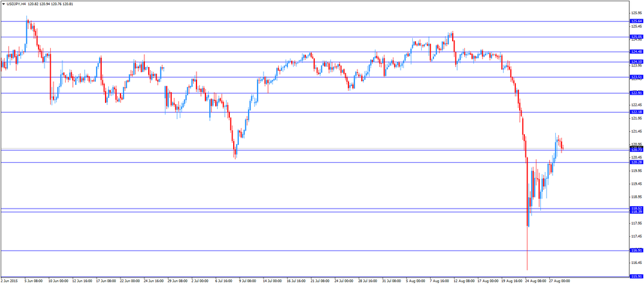Select the 125.64 horizontal line price label
The height and width of the screenshot is (284, 644).
point(636,21)
